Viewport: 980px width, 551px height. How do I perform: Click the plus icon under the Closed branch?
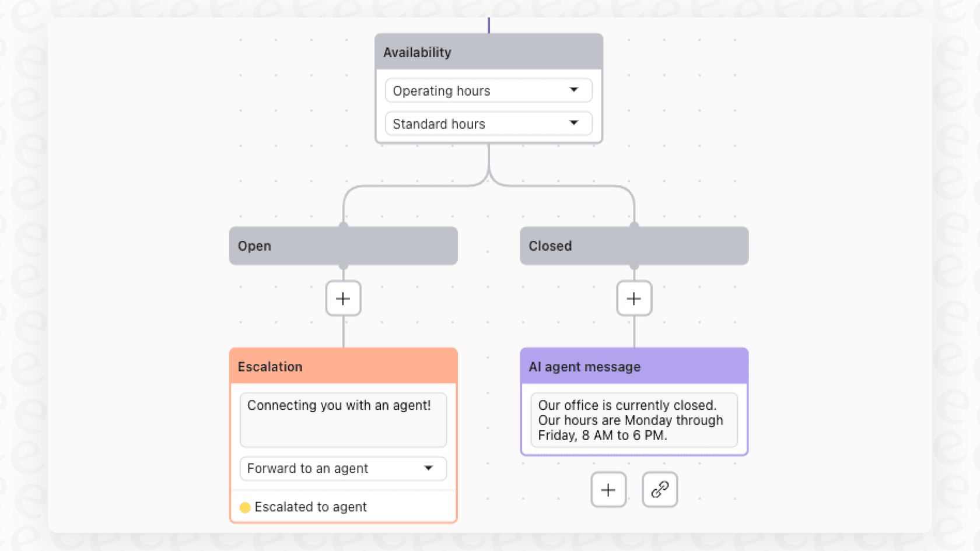[x=633, y=298]
